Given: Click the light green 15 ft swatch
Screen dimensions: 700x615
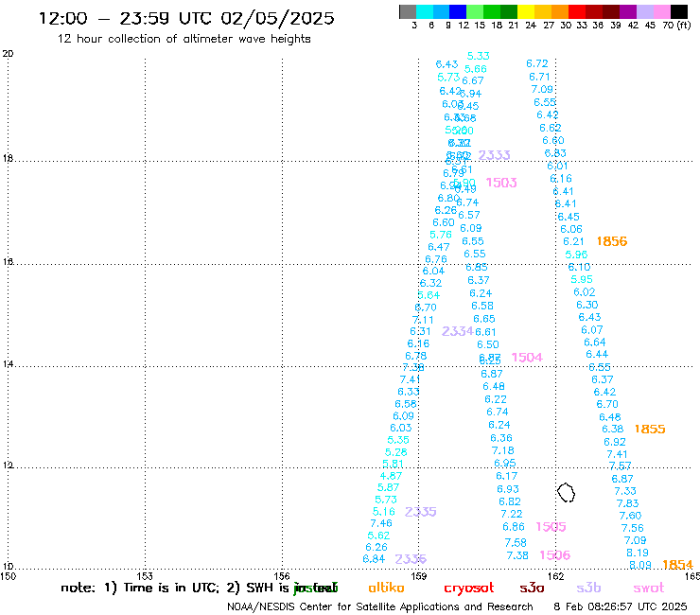Looking at the screenshot, I should pyautogui.click(x=475, y=11).
